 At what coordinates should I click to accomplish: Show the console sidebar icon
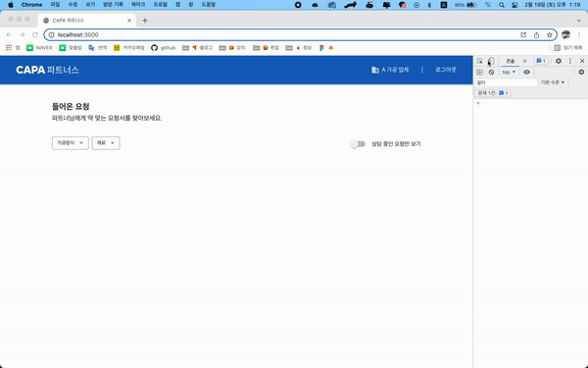tap(479, 72)
